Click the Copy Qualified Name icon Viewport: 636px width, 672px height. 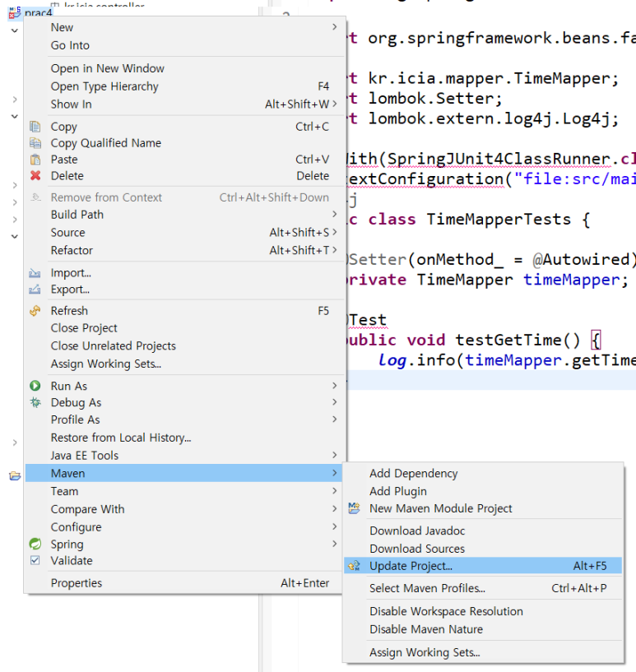[x=35, y=143]
